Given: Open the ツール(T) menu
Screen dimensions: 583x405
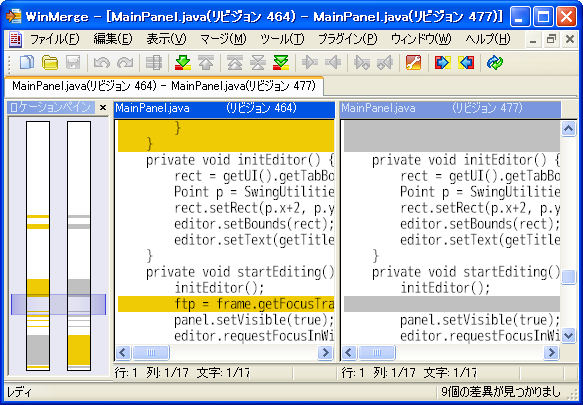Looking at the screenshot, I should 282,39.
